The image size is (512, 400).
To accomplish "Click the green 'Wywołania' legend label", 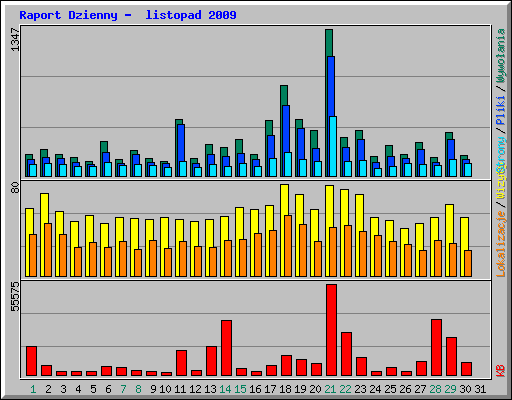I will click(x=501, y=56).
